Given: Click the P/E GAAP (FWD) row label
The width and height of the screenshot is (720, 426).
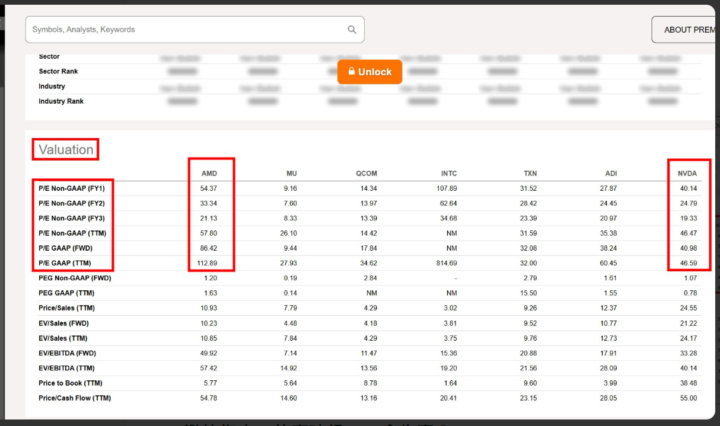Looking at the screenshot, I should point(66,248).
